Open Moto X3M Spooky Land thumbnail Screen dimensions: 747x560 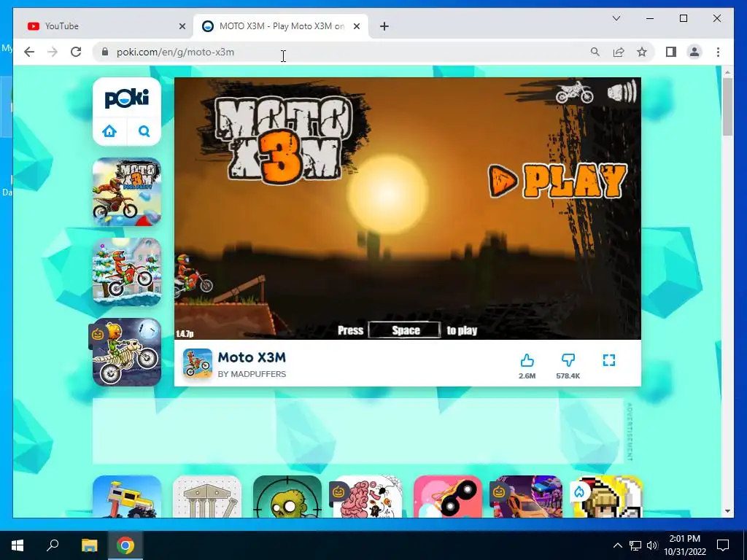point(127,352)
